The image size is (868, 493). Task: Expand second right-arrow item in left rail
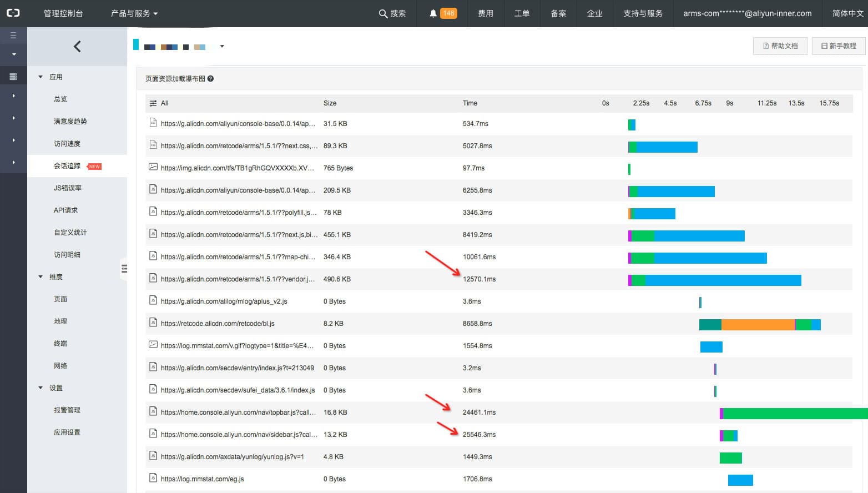pos(13,118)
